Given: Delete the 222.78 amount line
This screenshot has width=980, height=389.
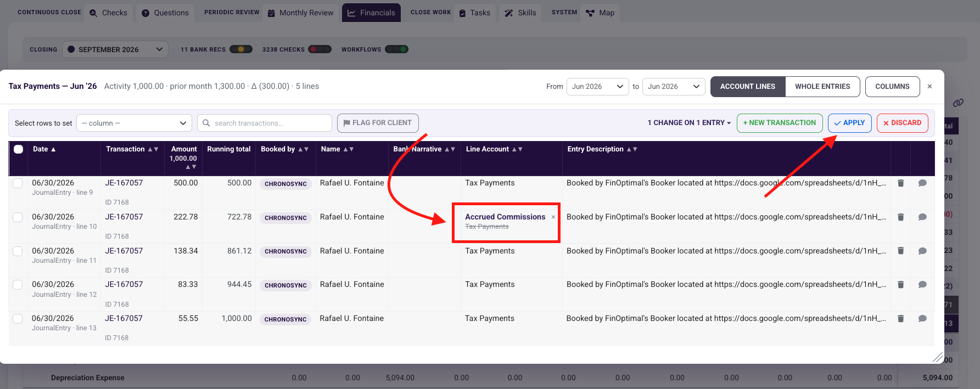Looking at the screenshot, I should [900, 217].
